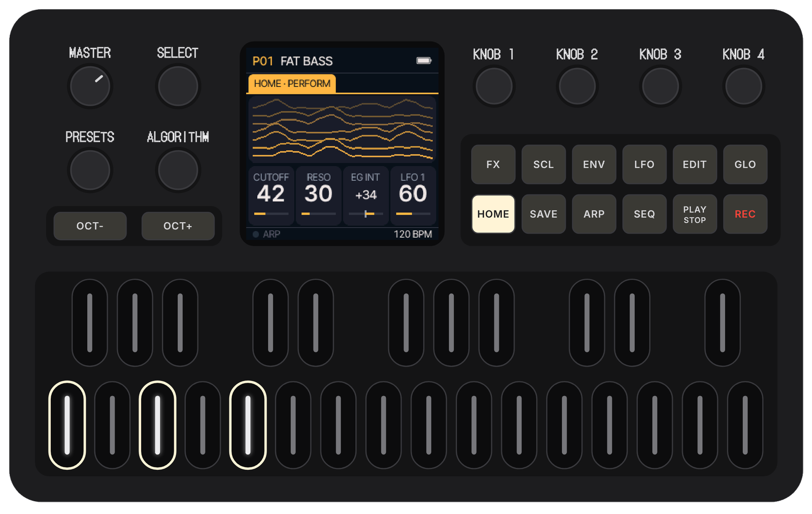812x514 pixels.
Task: Open the FX page
Action: pyautogui.click(x=493, y=164)
